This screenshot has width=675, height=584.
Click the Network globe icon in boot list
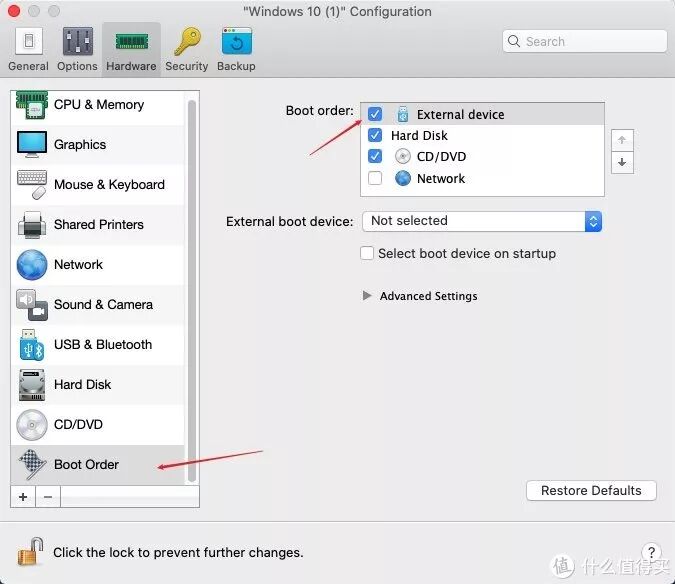pos(403,178)
